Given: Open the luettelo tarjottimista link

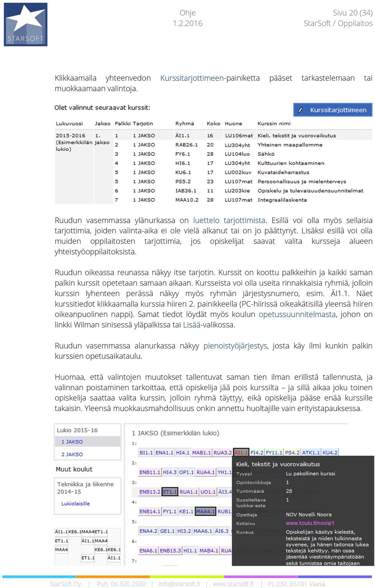Looking at the screenshot, I should [x=229, y=220].
